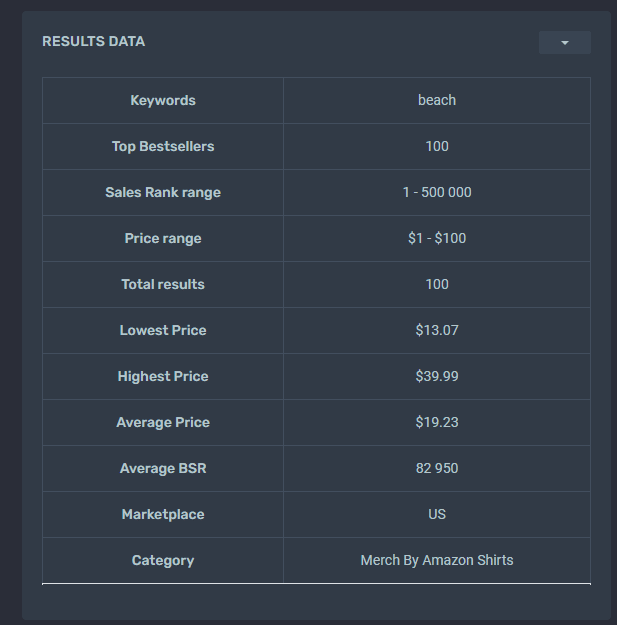Select the Keywords row label

point(163,100)
